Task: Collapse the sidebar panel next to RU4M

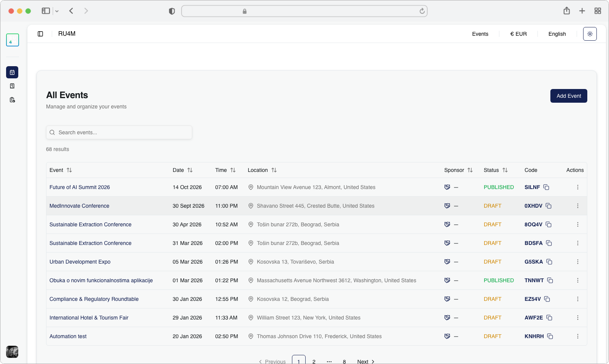Action: 40,34
